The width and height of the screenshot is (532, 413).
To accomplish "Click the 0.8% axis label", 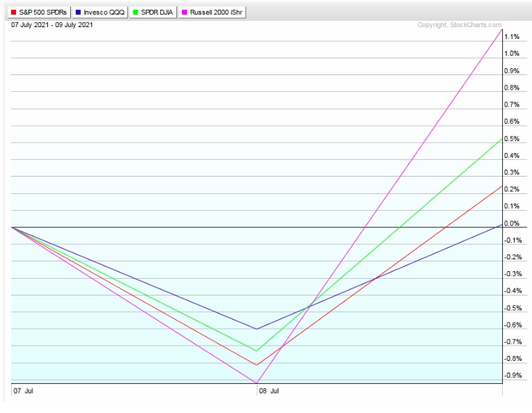I will 512,88.
